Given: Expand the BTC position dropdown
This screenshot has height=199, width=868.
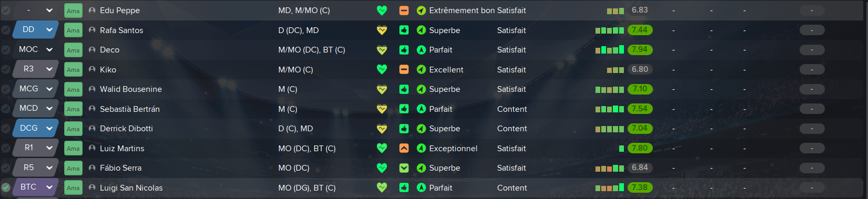Looking at the screenshot, I should (36, 187).
